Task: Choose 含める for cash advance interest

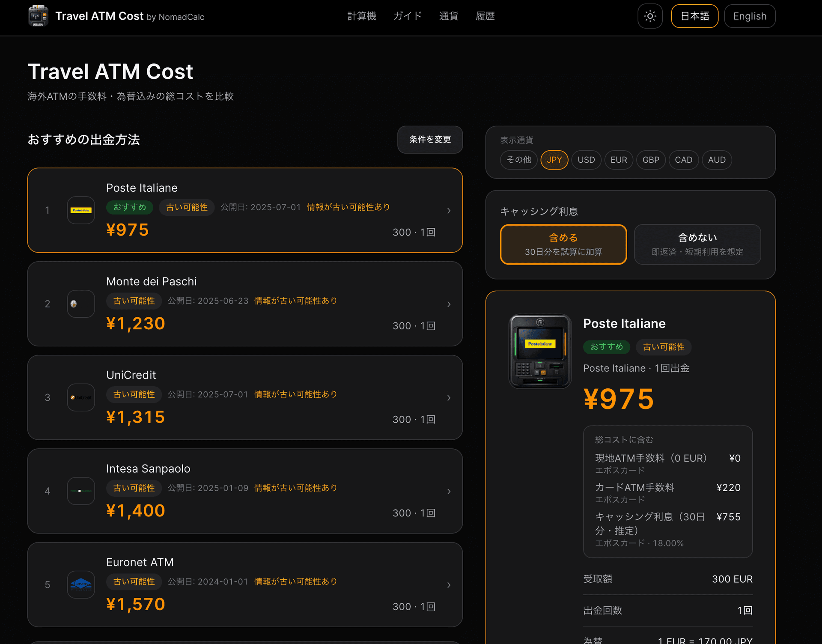Action: pyautogui.click(x=563, y=244)
